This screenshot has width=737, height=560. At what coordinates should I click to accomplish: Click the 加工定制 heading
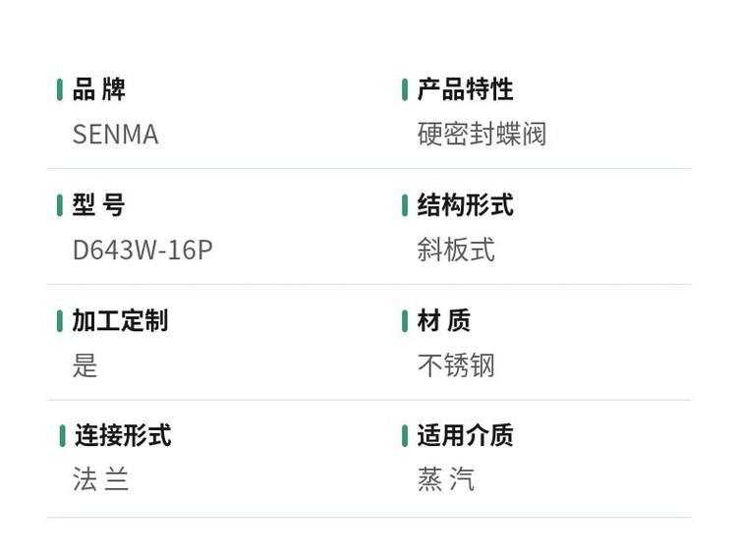click(x=120, y=321)
